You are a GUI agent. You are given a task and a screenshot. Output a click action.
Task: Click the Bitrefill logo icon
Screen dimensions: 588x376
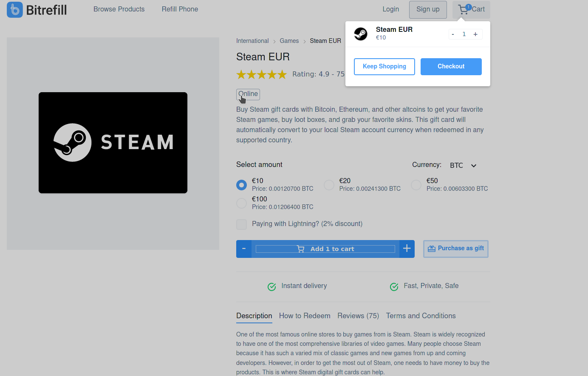pyautogui.click(x=15, y=9)
